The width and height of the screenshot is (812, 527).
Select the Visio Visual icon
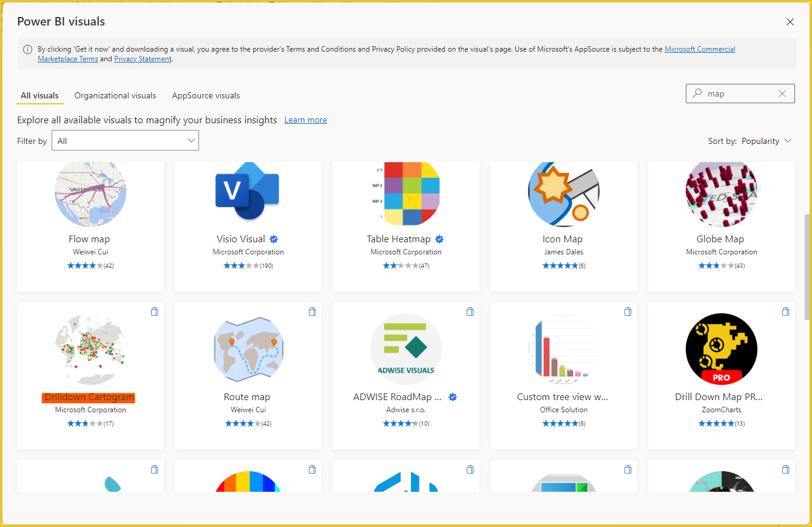248,191
